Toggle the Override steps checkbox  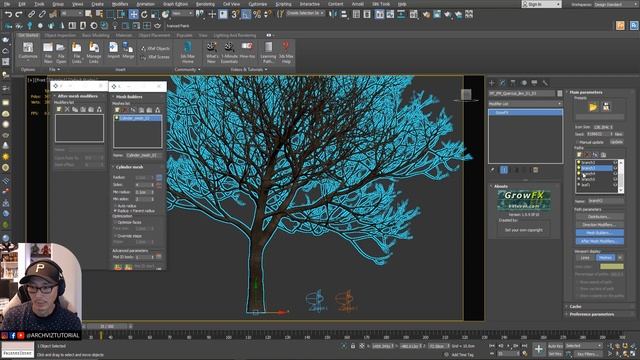115,236
